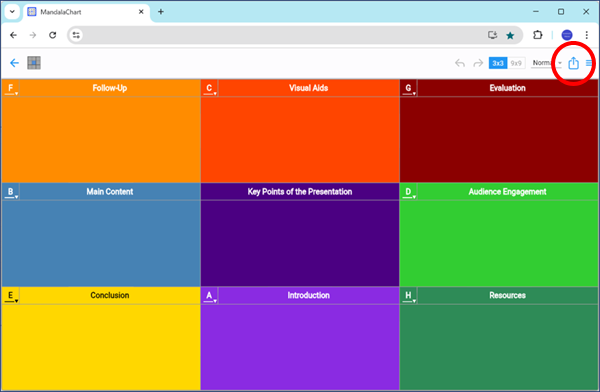Open the F cell dropdown for Follow-Up
The image size is (600, 392).
point(11,88)
